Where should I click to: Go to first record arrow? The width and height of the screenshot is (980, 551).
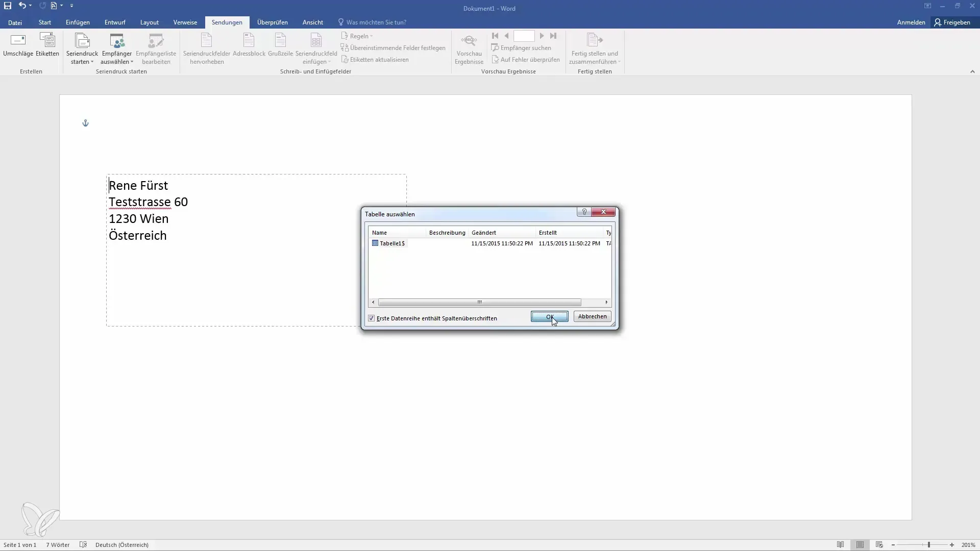click(x=495, y=36)
